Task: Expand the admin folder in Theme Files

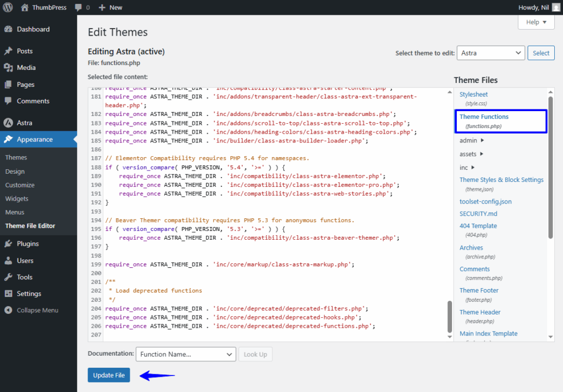Action: [472, 140]
